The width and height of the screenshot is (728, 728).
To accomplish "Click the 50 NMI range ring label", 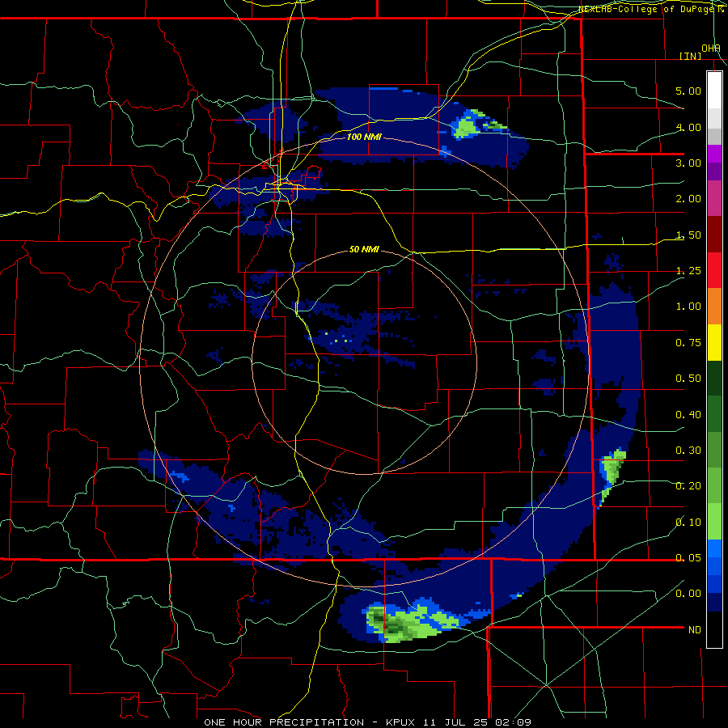I will (x=364, y=249).
